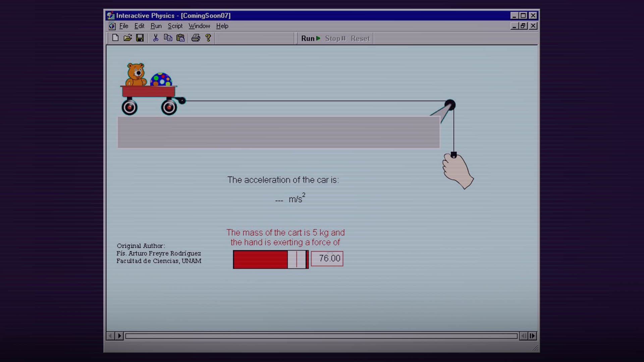Save the current simulation
644x362 pixels.
click(x=140, y=38)
